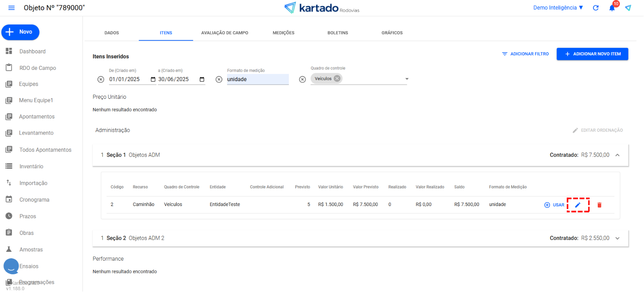Expand Seção 2 Objetos ADM 2
644x296 pixels.
tap(617, 238)
